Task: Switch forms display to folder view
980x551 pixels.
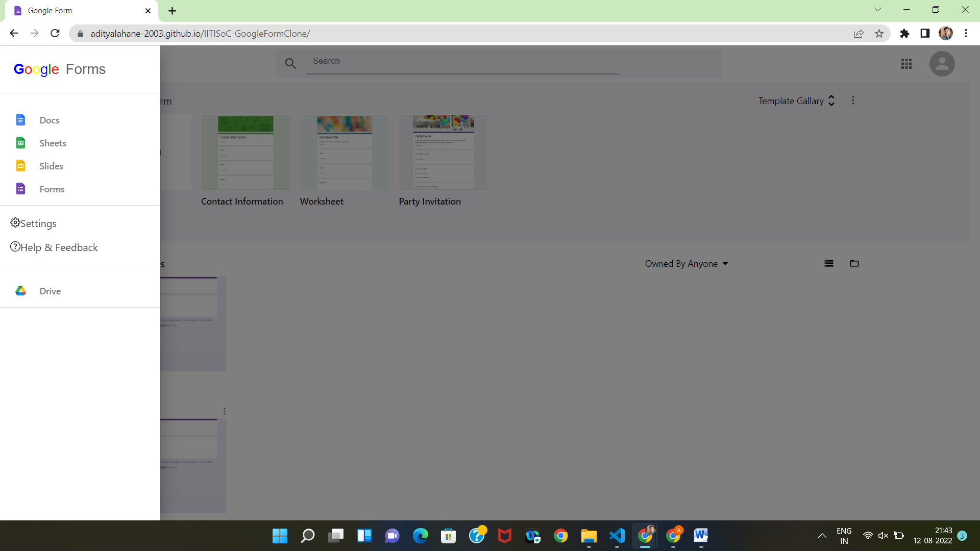Action: click(x=854, y=263)
